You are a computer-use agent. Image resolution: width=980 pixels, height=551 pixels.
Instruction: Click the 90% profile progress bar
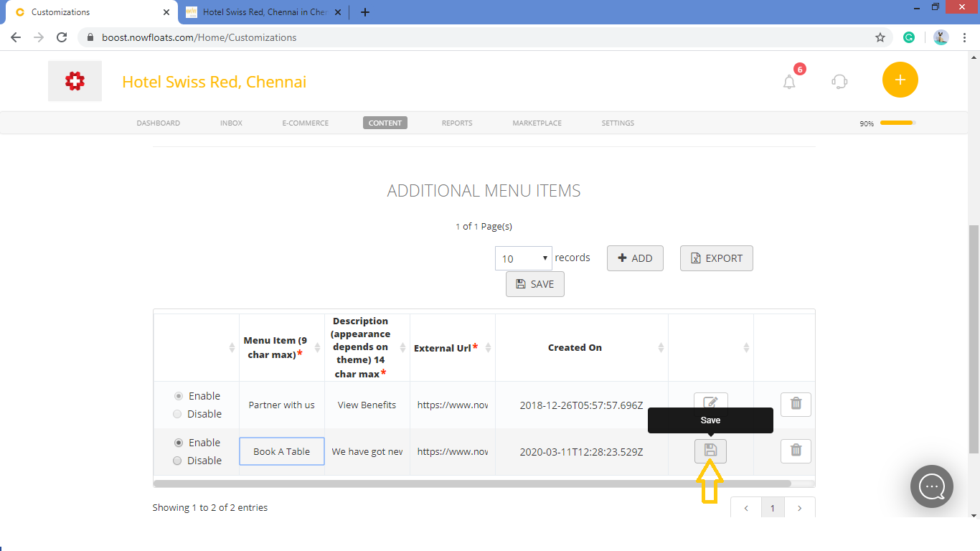point(897,123)
